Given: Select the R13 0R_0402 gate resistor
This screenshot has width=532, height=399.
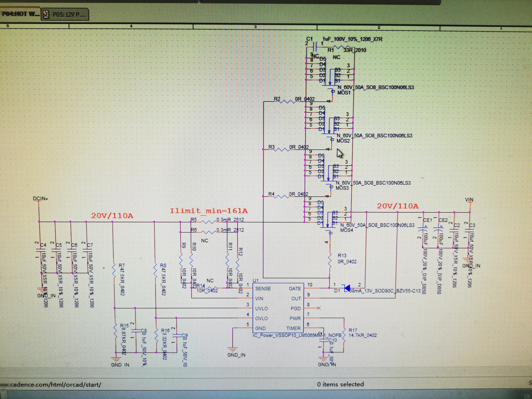Looking at the screenshot, I should 330,260.
